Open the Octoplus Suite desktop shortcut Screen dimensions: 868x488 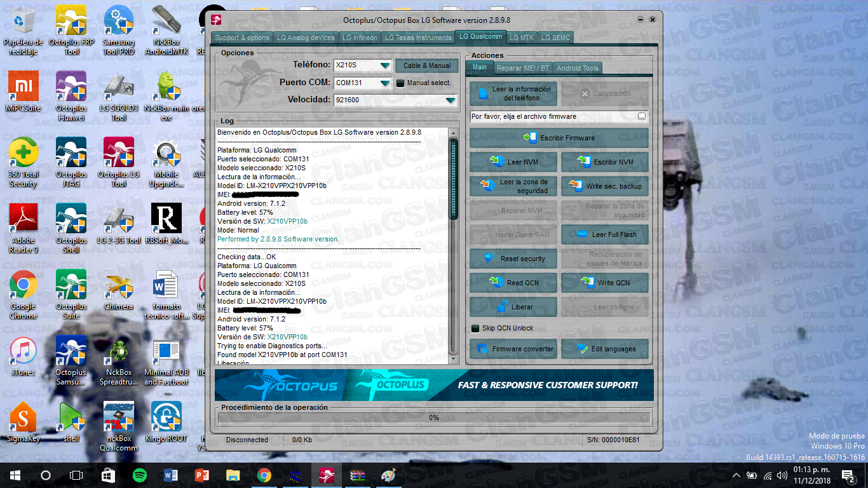coord(71,294)
